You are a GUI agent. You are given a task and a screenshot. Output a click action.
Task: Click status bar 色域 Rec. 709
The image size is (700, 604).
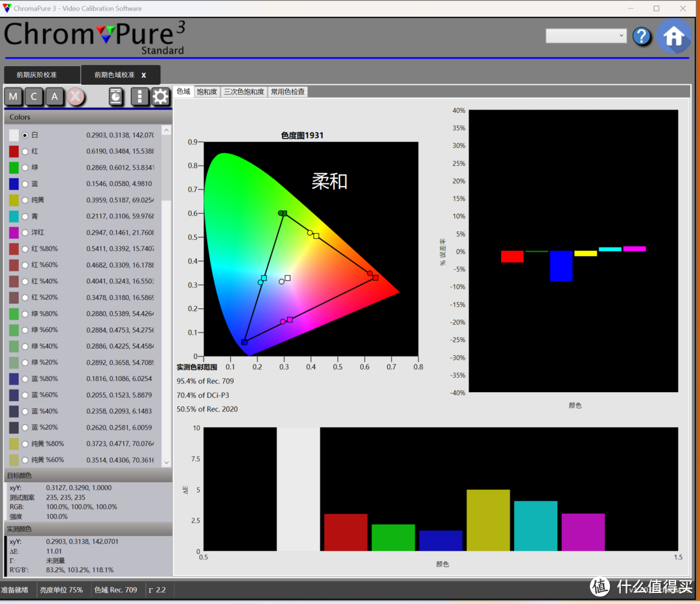(115, 590)
